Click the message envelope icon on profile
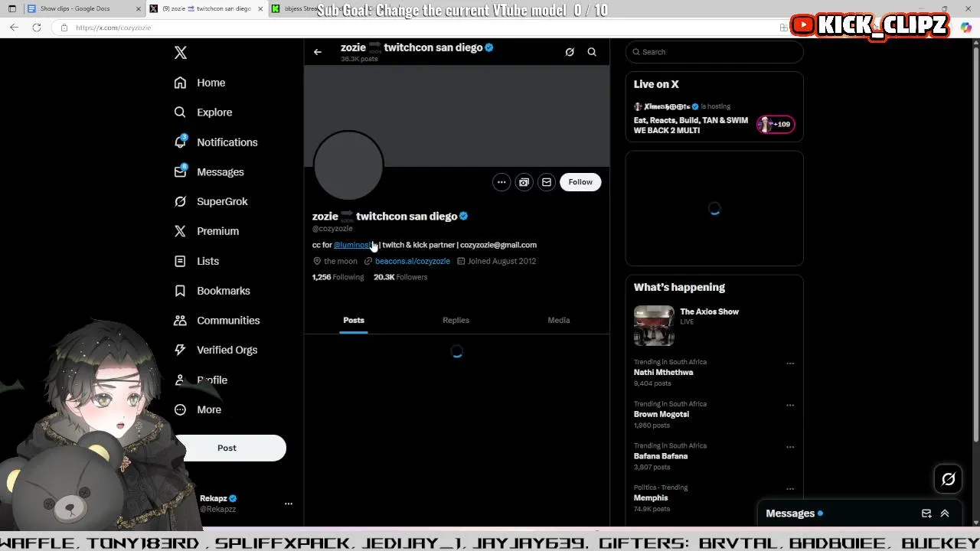Viewport: 980px width, 551px height. pos(547,182)
